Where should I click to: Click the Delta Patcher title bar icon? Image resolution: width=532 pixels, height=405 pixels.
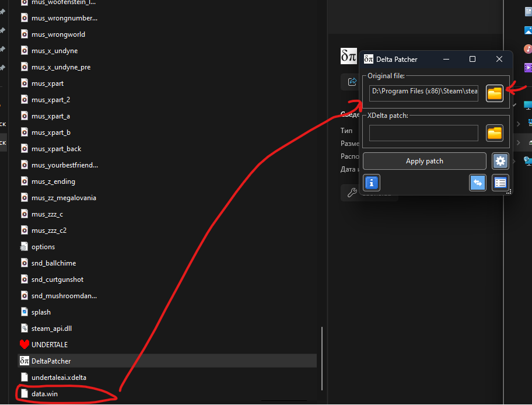pyautogui.click(x=369, y=59)
